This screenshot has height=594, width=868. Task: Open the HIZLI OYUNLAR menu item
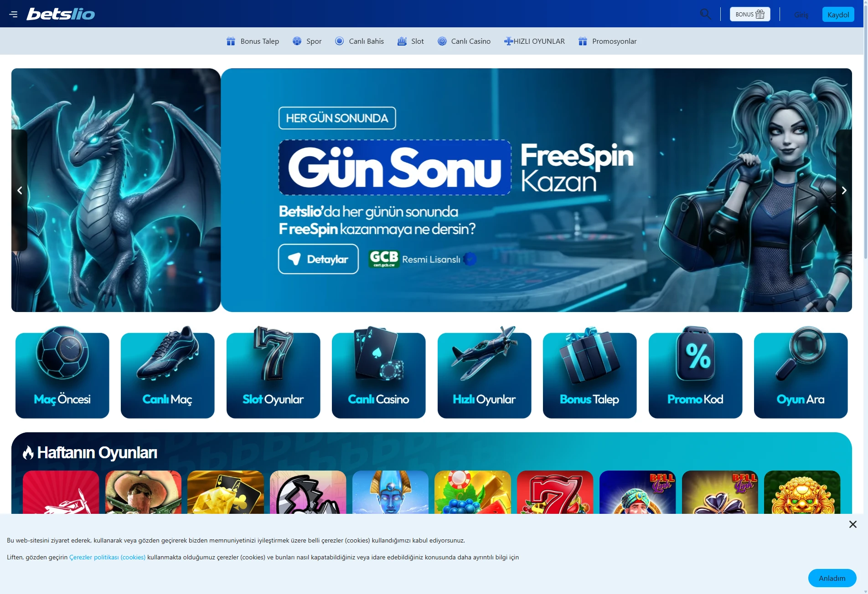coord(534,41)
